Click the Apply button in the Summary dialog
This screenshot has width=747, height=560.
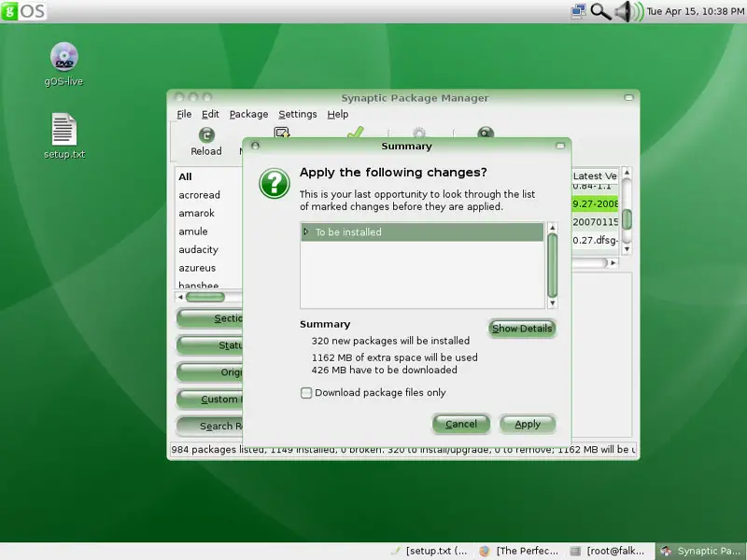pos(528,425)
